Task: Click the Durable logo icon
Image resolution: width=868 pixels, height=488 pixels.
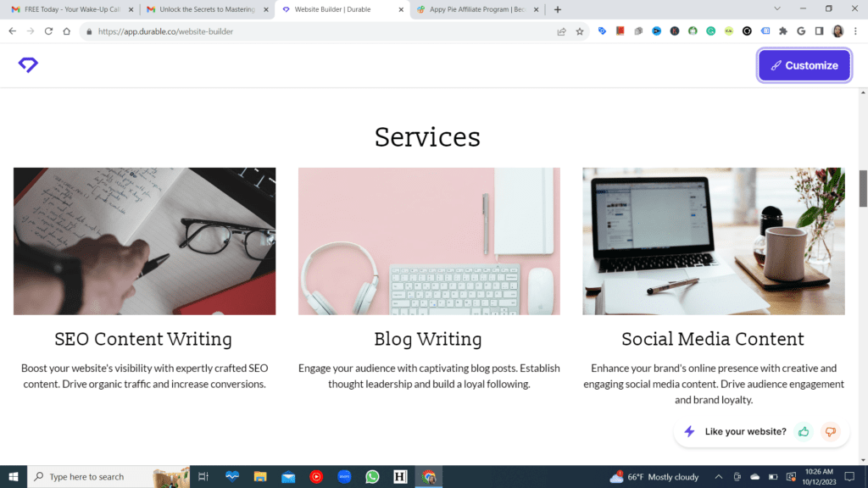Action: 28,64
